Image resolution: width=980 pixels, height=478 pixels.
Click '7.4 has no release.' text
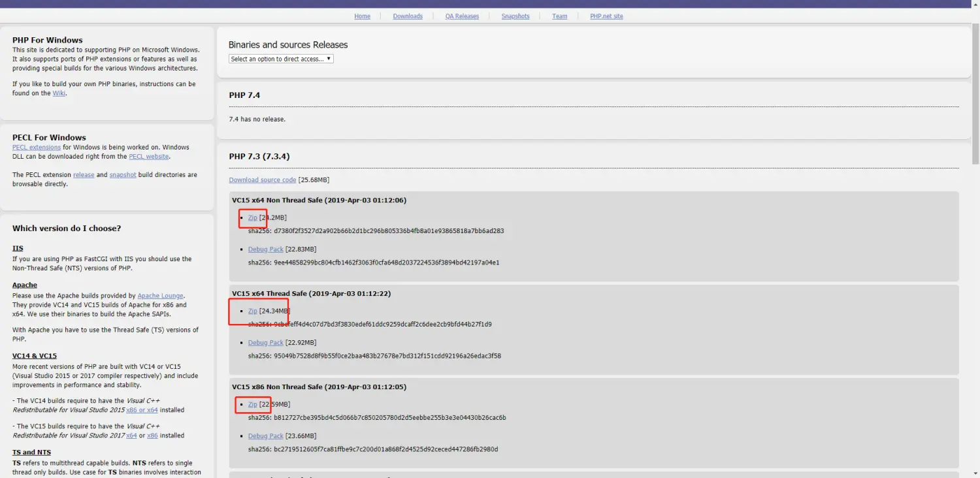click(x=257, y=119)
